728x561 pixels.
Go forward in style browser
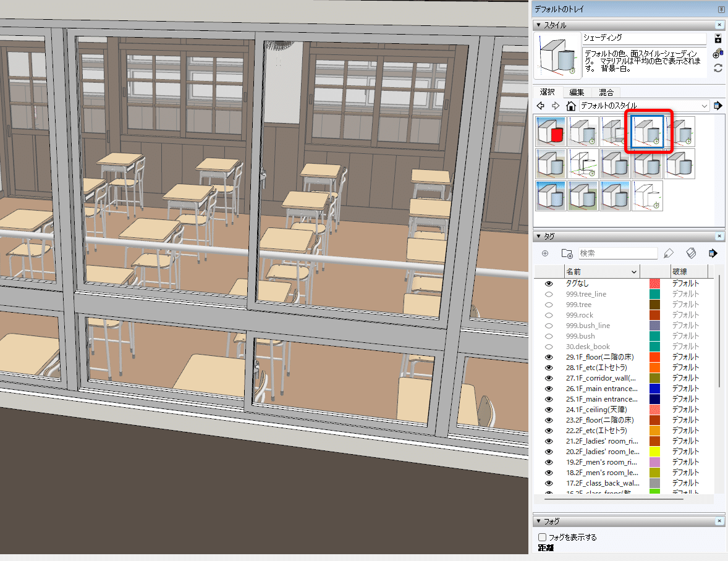[x=556, y=106]
